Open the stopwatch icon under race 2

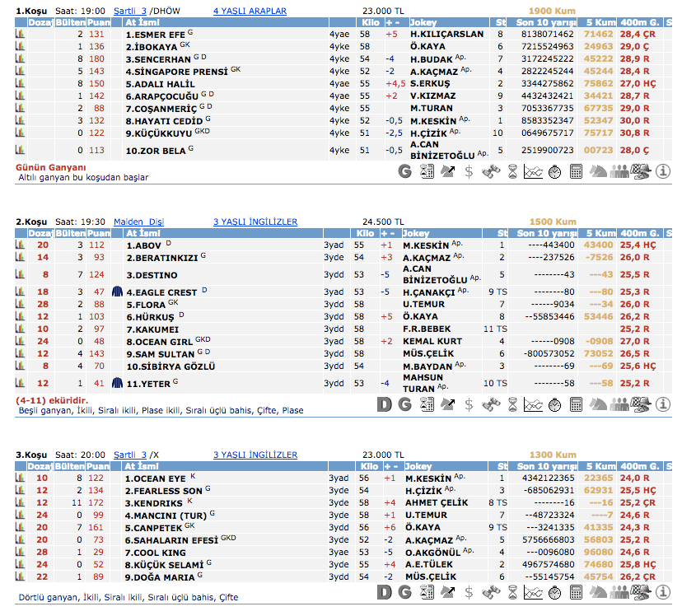[x=554, y=404]
